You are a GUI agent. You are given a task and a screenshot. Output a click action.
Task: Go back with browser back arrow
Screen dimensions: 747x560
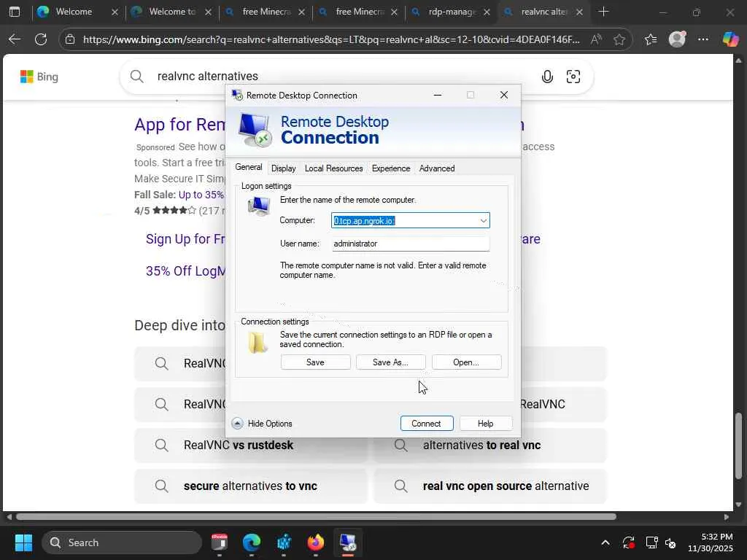(15, 39)
